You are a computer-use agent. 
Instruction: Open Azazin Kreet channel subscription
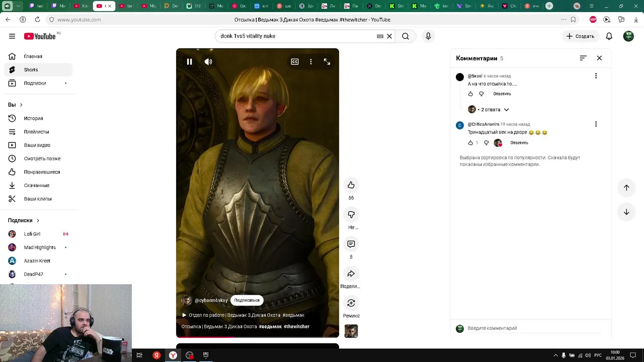click(x=38, y=261)
